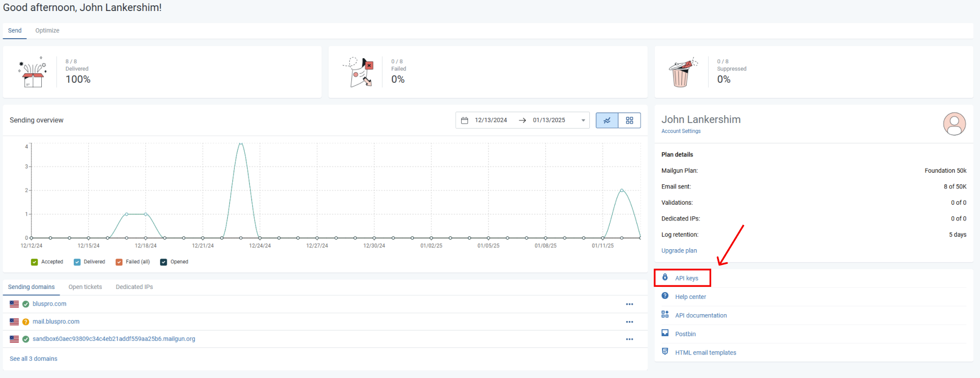Click the 5 days log retention value
This screenshot has width=980, height=378.
pyautogui.click(x=958, y=235)
